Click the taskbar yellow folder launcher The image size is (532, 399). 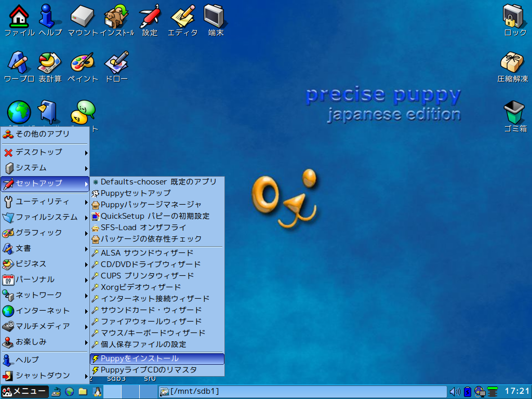click(83, 392)
